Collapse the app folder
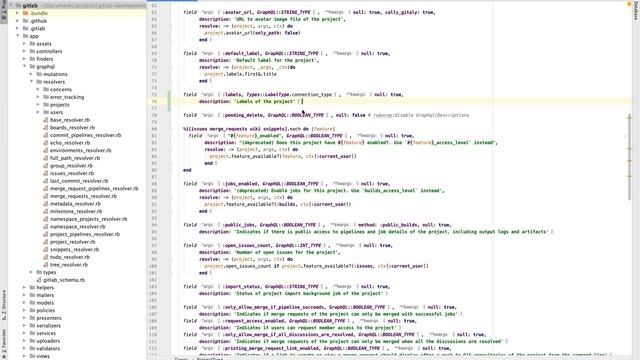The width and height of the screenshot is (640, 360). tap(18, 36)
